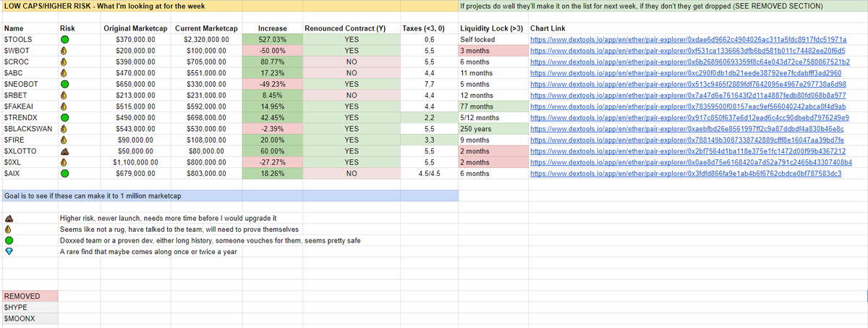Open the $WBOT dextools chart link
The height and width of the screenshot is (328, 868).
coord(688,51)
